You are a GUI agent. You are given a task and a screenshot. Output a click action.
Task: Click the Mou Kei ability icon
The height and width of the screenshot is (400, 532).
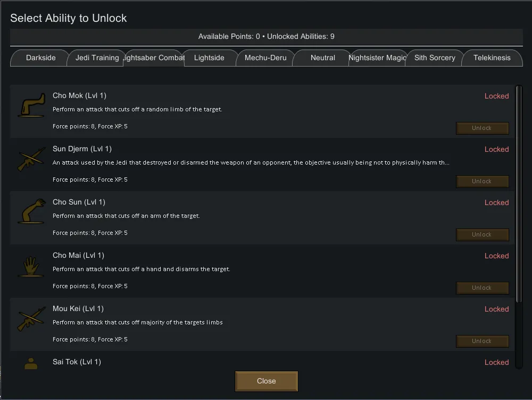31,319
